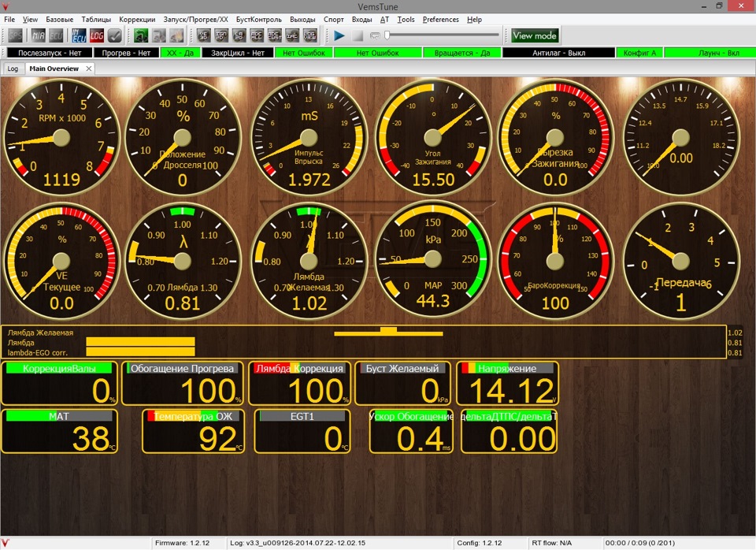Viewport: 756px width, 550px height.
Task: Click the Конфиг А status indicator
Action: click(x=639, y=53)
